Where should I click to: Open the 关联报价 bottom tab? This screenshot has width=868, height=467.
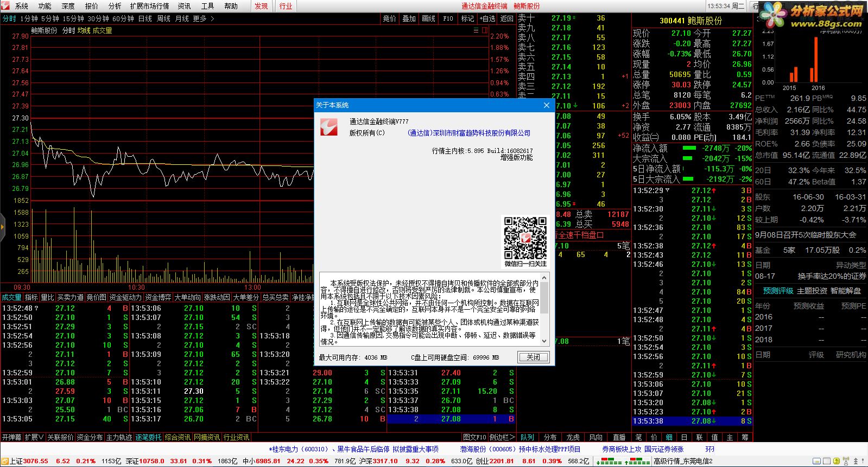(60, 437)
